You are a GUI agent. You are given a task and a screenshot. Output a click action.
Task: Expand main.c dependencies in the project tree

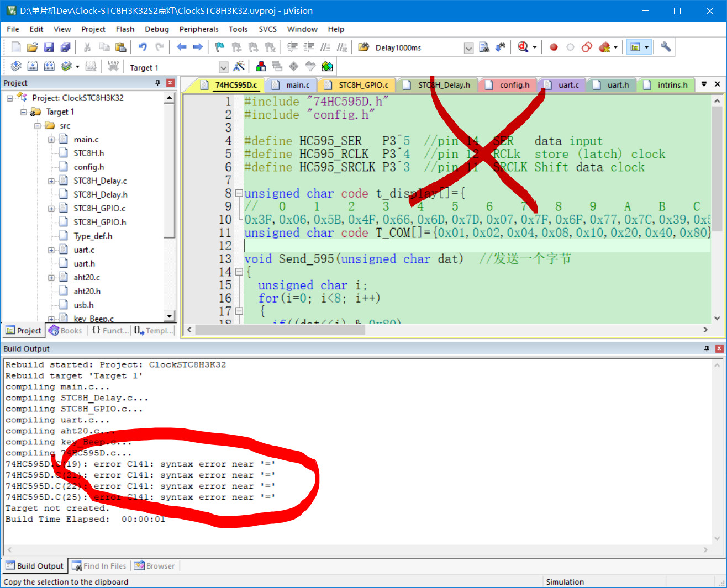coord(51,140)
